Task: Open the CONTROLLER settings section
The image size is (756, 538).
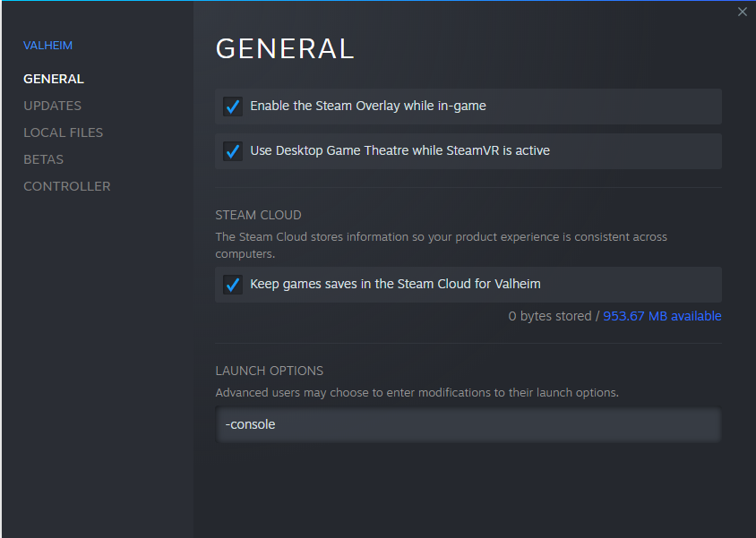Action: [x=66, y=186]
